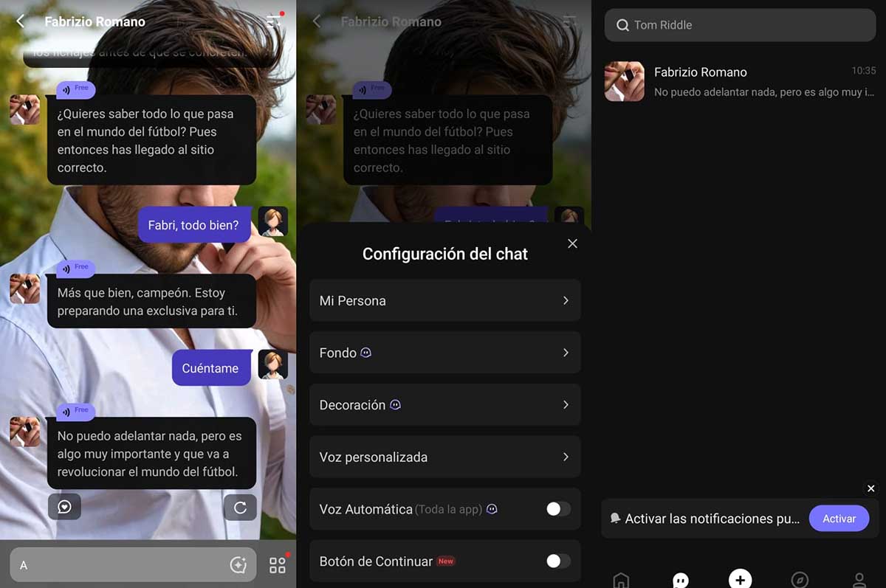Go back using the arrow beside Fabrizio Romano

pyautogui.click(x=21, y=21)
